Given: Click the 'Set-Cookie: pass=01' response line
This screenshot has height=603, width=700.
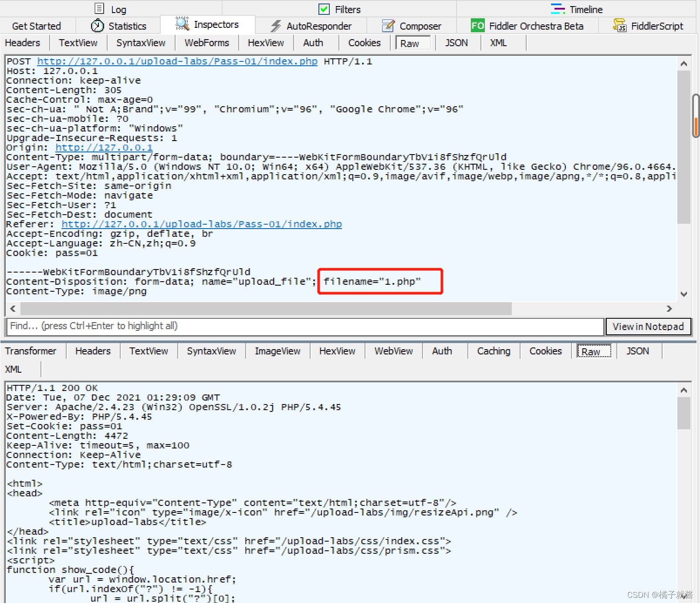Looking at the screenshot, I should click(64, 426).
